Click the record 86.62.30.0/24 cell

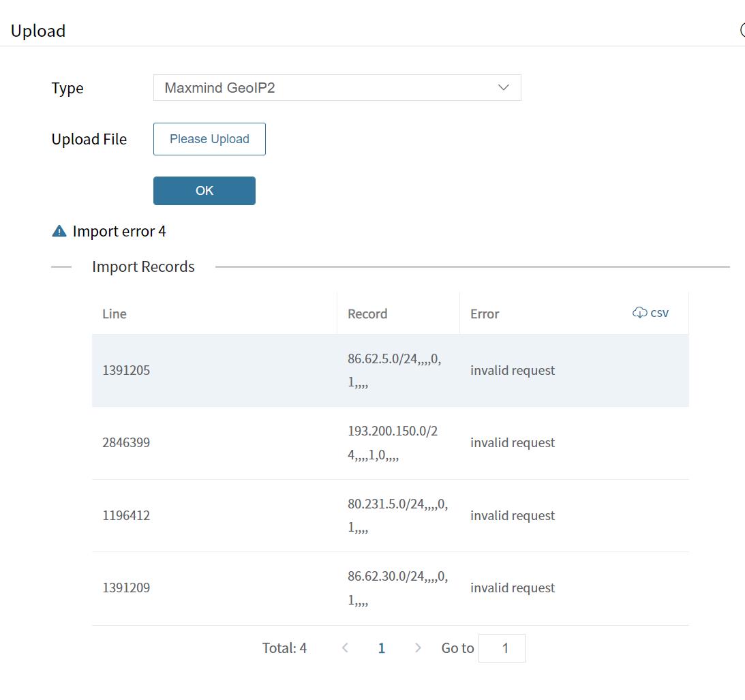point(397,588)
